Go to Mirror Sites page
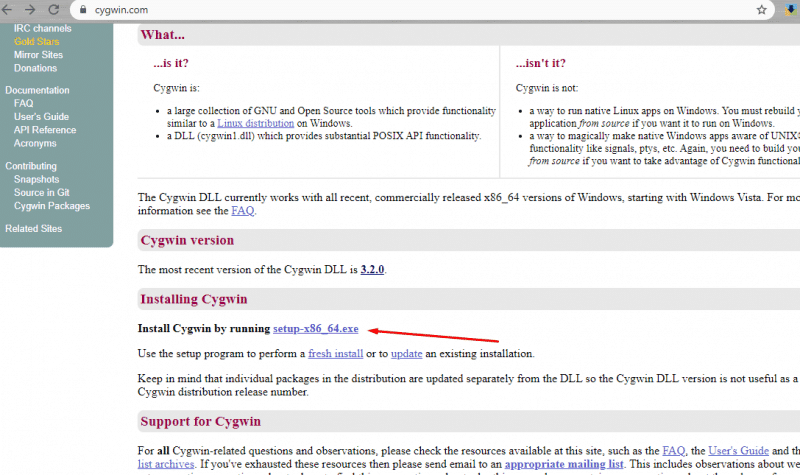 (x=38, y=55)
